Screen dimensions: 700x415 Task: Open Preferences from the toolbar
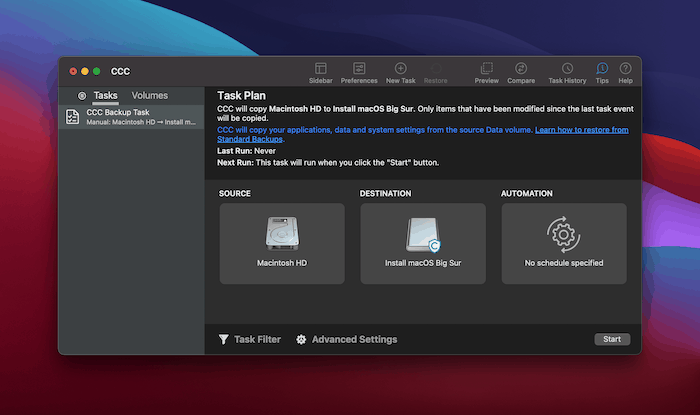coord(359,68)
